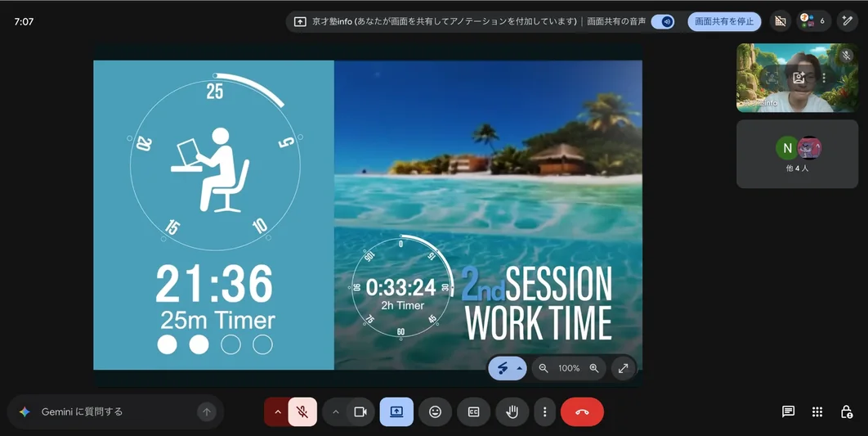The height and width of the screenshot is (436, 868).
Task: Click 画面共有を停止 to stop sharing
Action: 724,21
